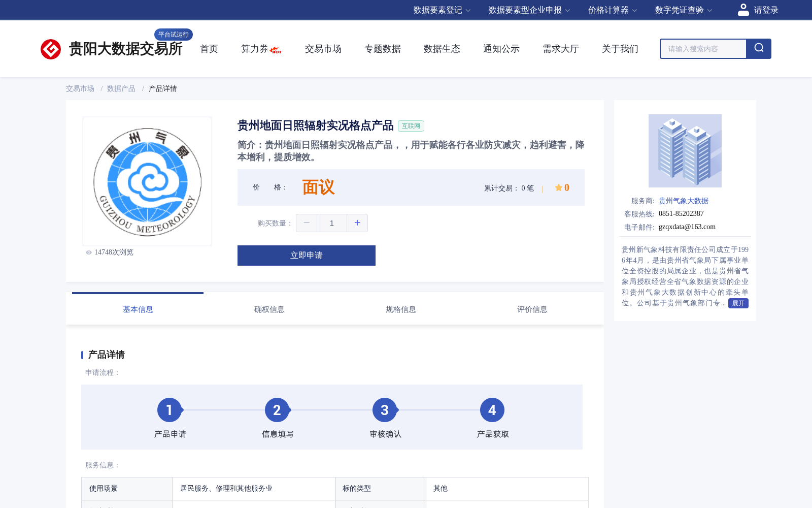Open the 专题数据 menu item

pyautogui.click(x=383, y=49)
